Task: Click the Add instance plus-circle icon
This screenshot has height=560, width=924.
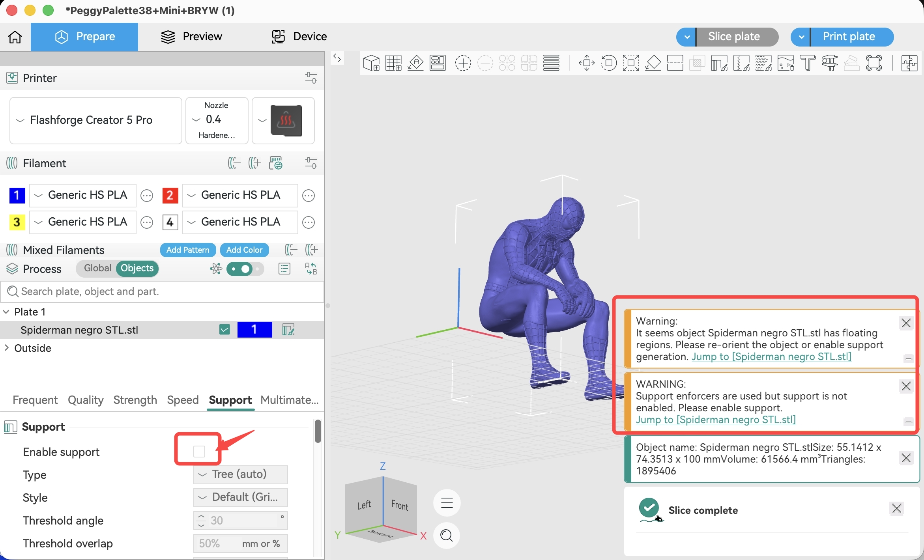Action: point(463,63)
